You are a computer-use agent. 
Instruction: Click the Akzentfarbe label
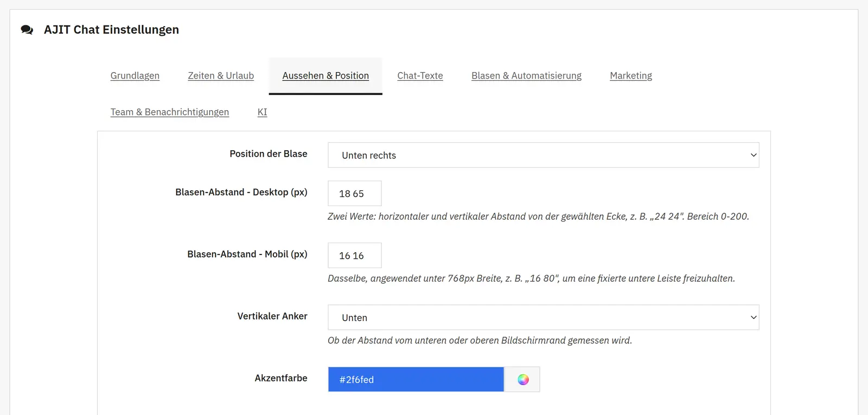tap(281, 378)
